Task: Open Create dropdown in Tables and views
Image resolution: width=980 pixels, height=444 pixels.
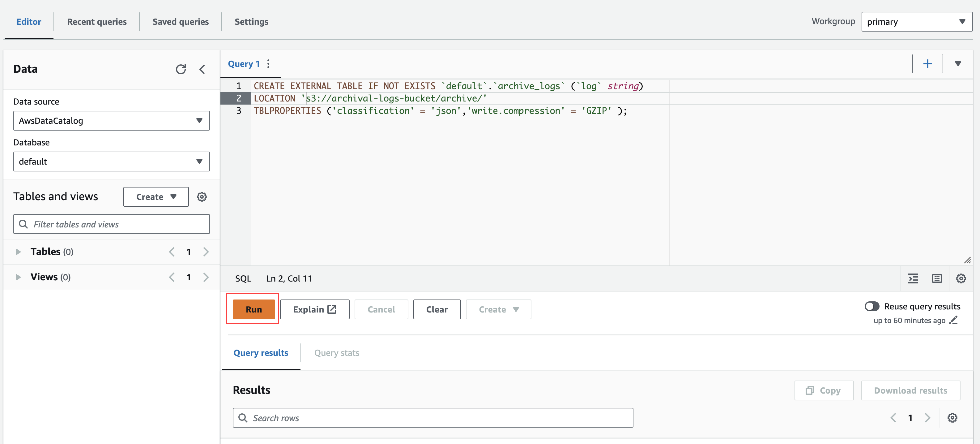Action: [156, 197]
